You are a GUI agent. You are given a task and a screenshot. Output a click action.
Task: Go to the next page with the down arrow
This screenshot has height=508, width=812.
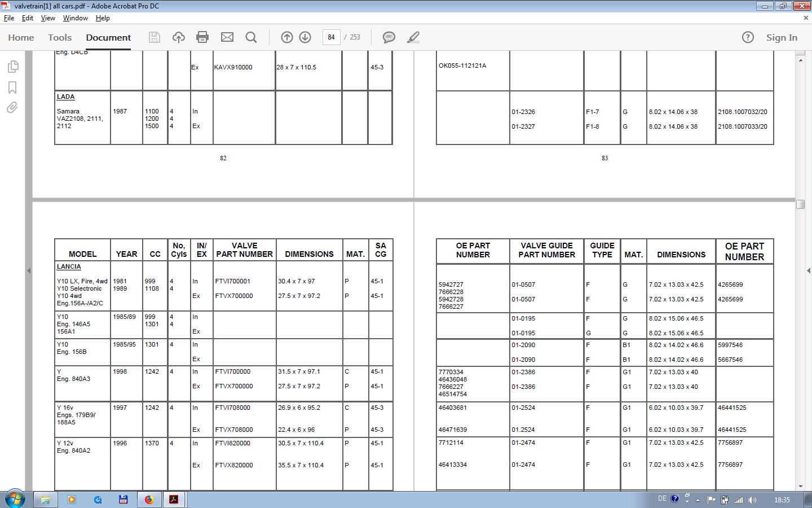[x=305, y=37]
